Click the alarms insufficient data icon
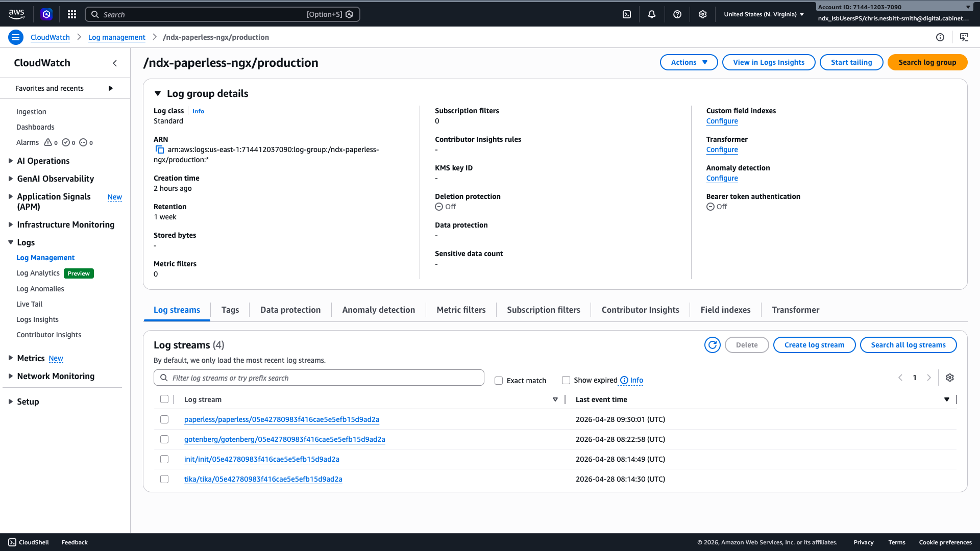The height and width of the screenshot is (551, 980). (x=83, y=142)
